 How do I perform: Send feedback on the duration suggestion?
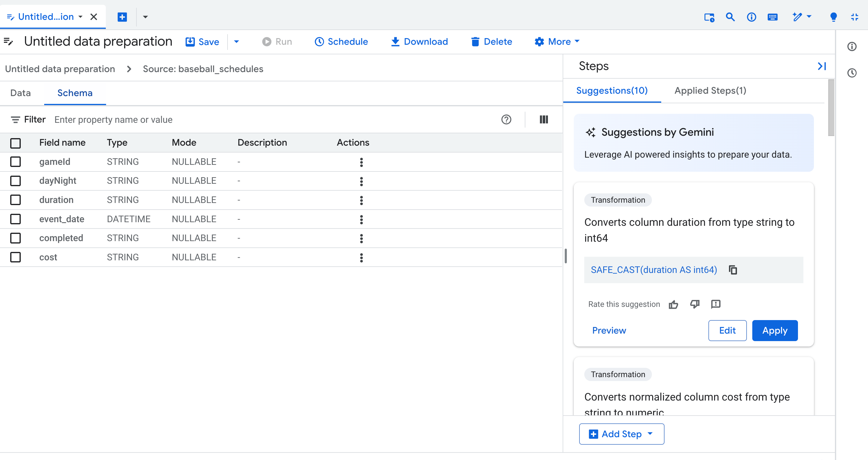(x=715, y=304)
